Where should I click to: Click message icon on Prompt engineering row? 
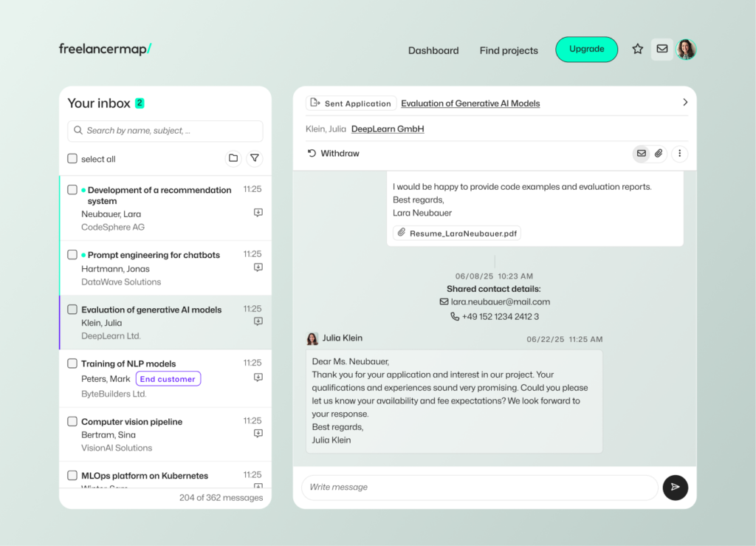coord(258,267)
